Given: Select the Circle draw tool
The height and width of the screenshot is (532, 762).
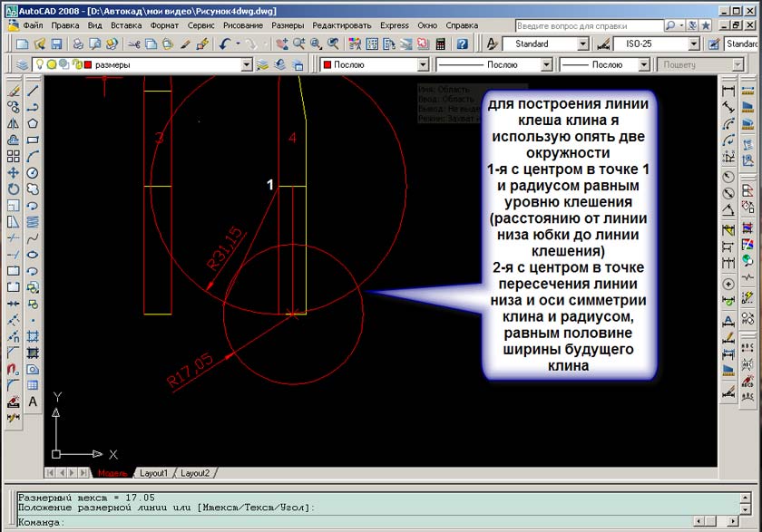Looking at the screenshot, I should (33, 172).
